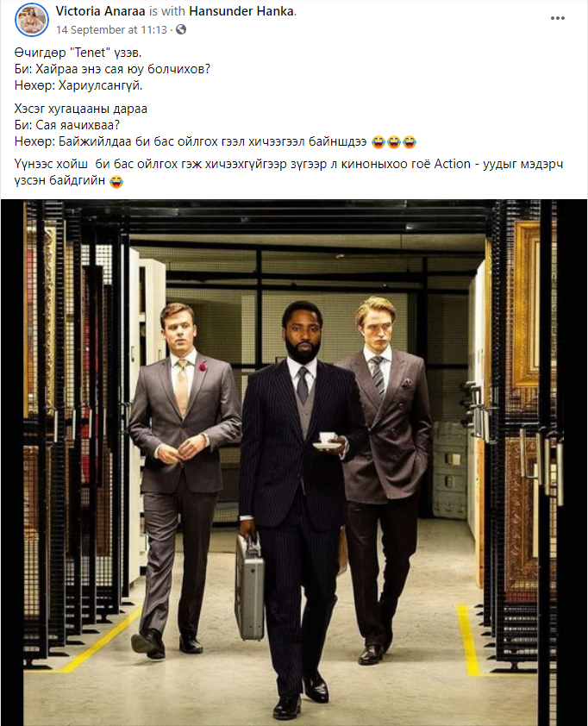The image size is (588, 726).
Task: Click the middle of three laughing emojis
Action: tap(394, 142)
